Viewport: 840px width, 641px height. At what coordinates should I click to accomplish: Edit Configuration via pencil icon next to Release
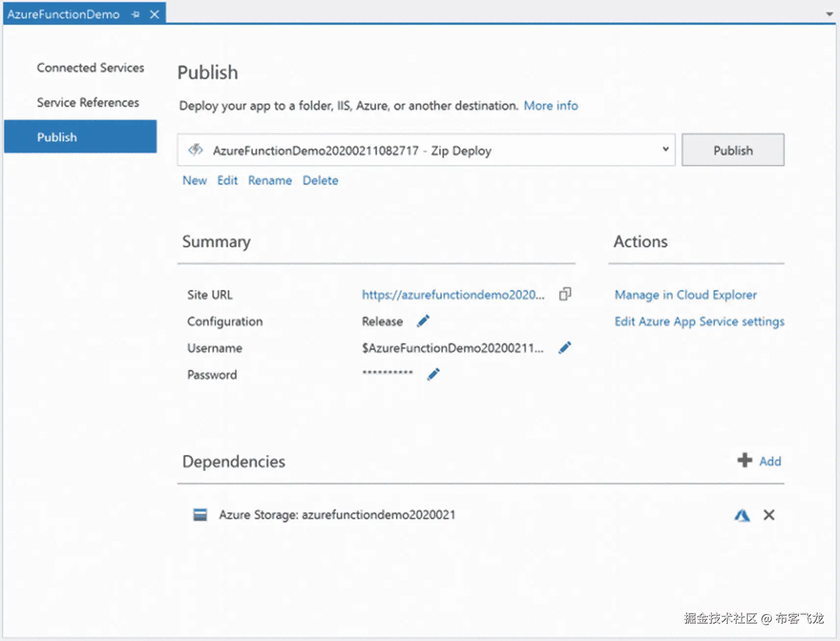(423, 321)
